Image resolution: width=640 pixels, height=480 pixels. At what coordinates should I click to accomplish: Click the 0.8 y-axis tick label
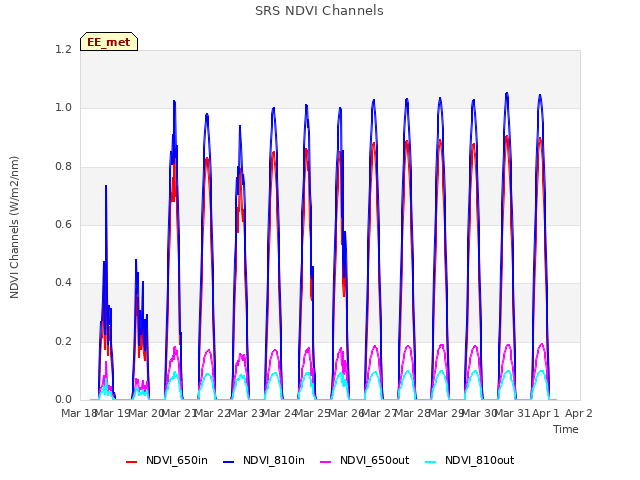[63, 167]
